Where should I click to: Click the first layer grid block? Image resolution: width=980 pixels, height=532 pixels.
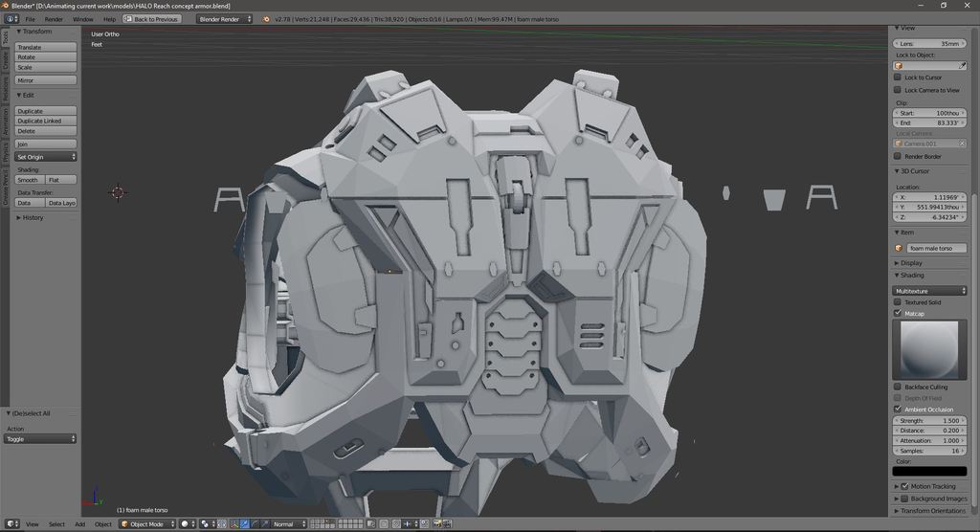323,524
